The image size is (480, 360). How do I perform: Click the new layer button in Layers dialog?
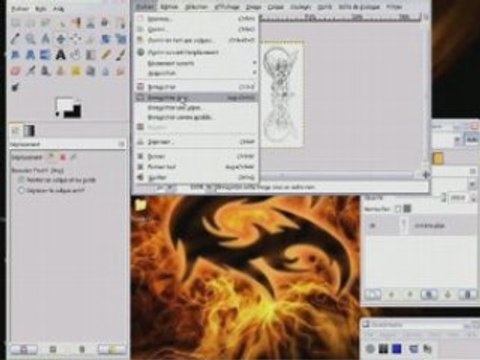[x=373, y=294]
